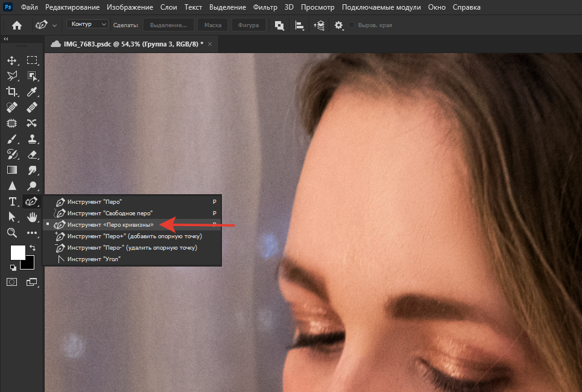Choose Инструмент «Перо кривизны» from flyout
582x392 pixels.
(x=133, y=224)
